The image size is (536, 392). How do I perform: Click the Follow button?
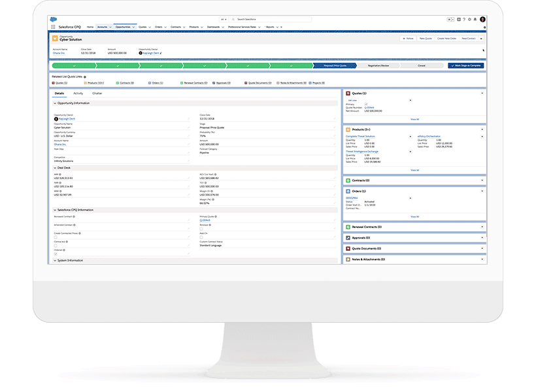click(408, 39)
